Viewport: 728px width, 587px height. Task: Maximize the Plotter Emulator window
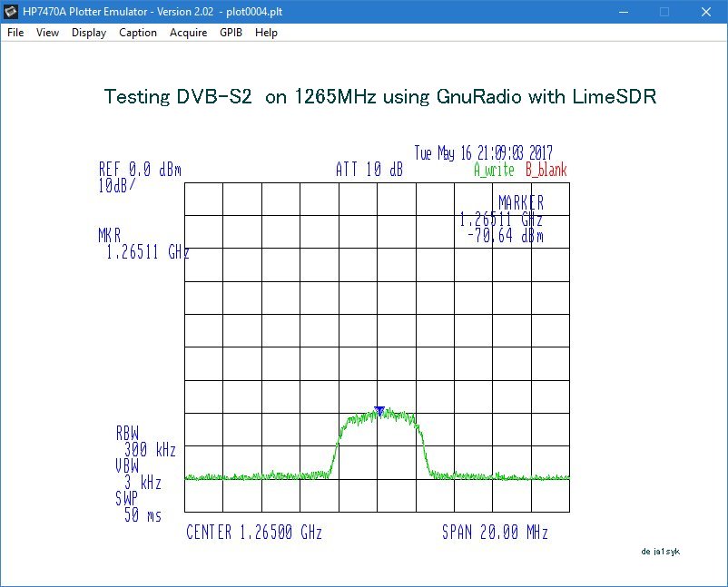tap(664, 12)
